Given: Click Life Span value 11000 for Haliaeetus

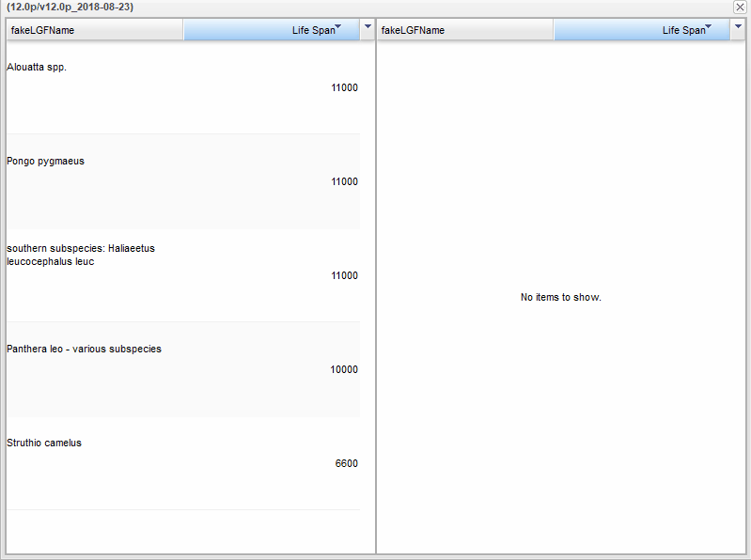Looking at the screenshot, I should pyautogui.click(x=344, y=275).
